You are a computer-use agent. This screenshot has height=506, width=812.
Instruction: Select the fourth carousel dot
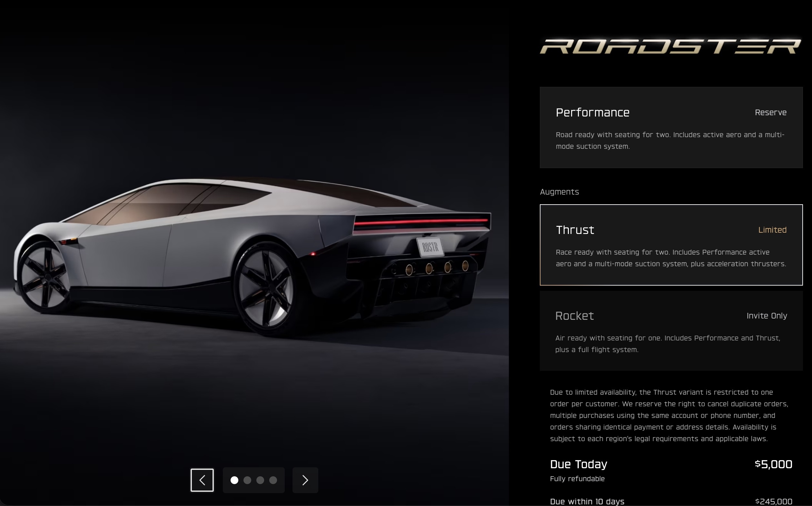(x=273, y=480)
